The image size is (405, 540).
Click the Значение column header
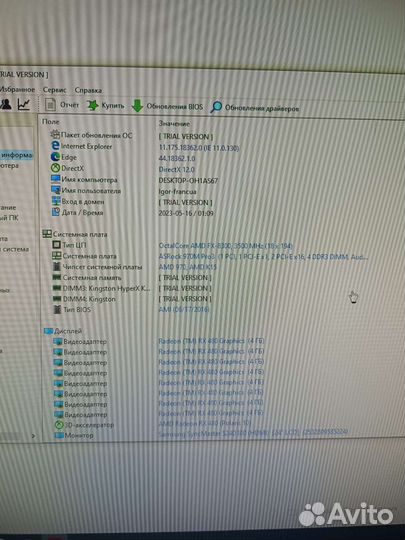click(x=174, y=123)
